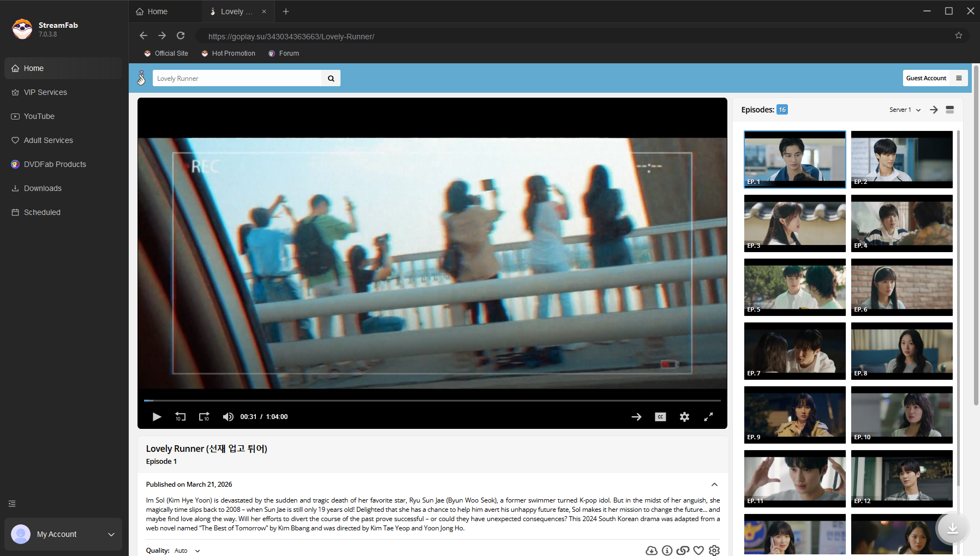The image size is (980, 556).
Task: Collapse the episode description chevron
Action: click(x=714, y=485)
